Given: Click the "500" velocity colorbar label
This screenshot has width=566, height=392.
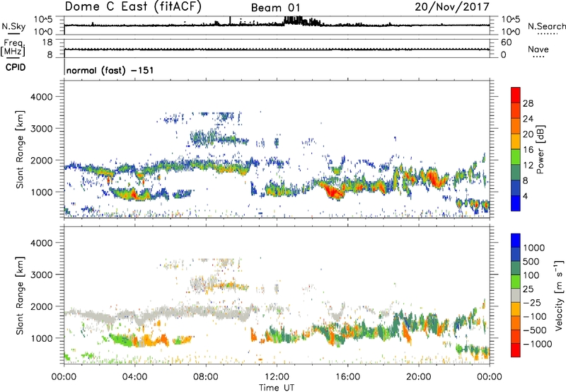Looking at the screenshot, I should click(533, 262).
